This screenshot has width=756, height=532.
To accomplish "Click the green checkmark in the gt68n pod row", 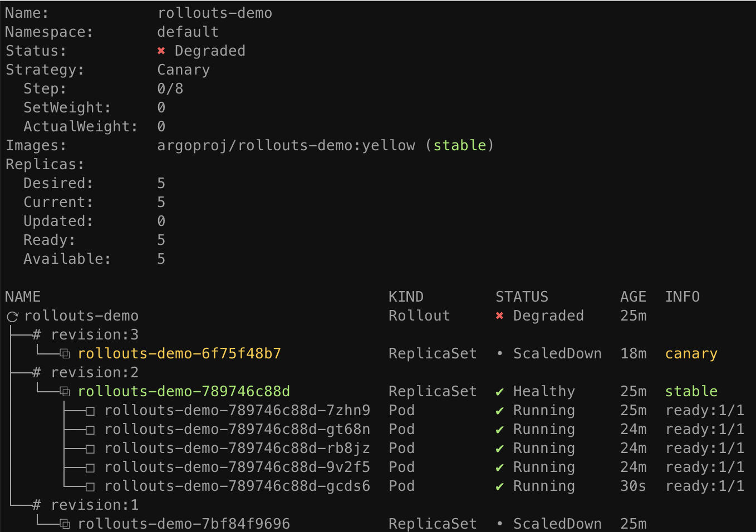I will click(499, 430).
